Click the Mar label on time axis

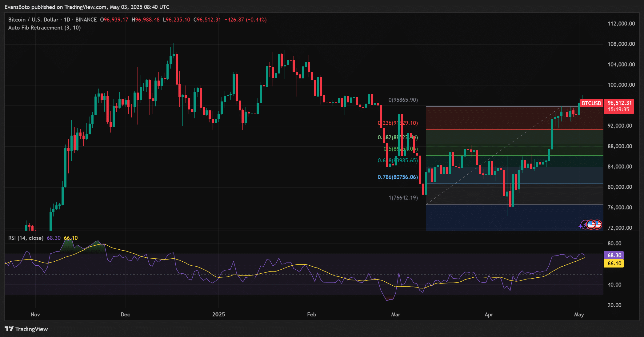tap(396, 315)
